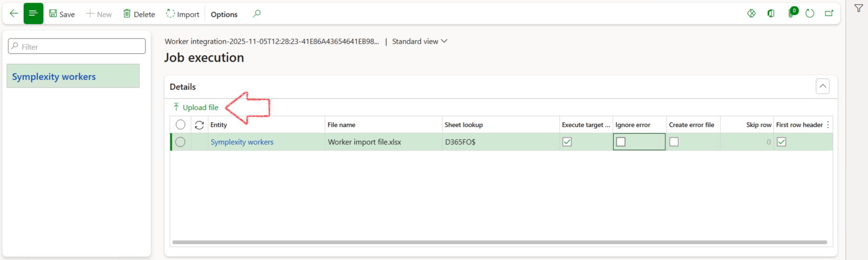
Task: Uncheck the Execute target checkbox
Action: [567, 142]
